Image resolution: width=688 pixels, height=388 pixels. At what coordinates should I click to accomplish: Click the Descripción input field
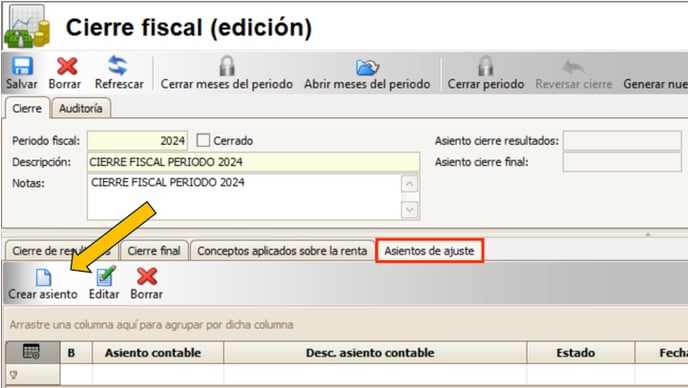[x=254, y=162]
